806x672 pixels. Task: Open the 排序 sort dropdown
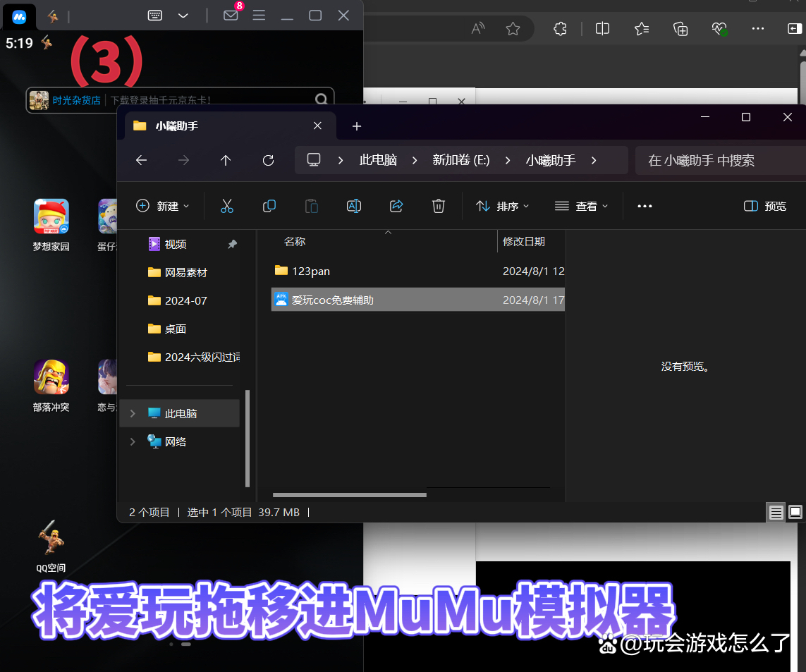[502, 206]
